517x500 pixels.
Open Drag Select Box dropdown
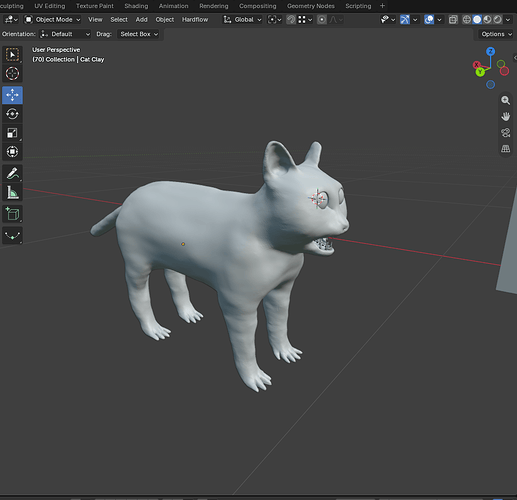tap(139, 34)
